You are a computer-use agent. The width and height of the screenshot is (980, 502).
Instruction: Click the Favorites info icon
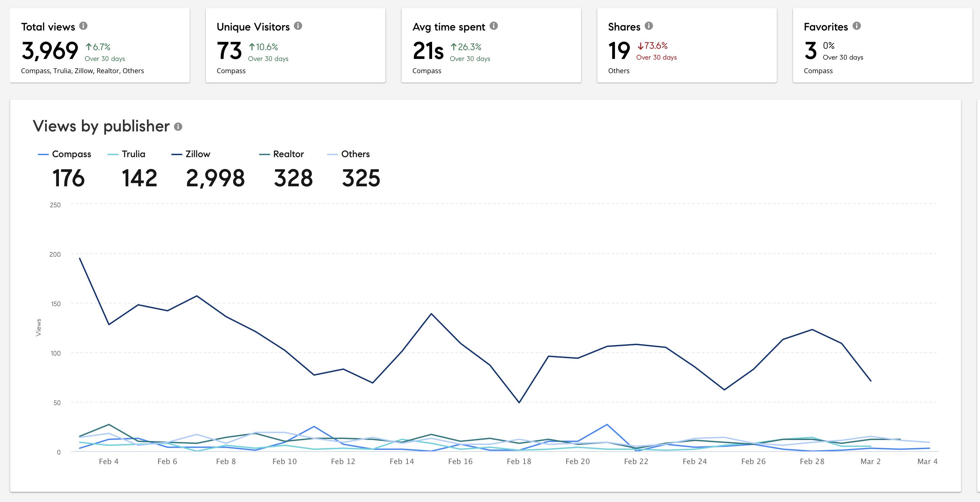857,26
